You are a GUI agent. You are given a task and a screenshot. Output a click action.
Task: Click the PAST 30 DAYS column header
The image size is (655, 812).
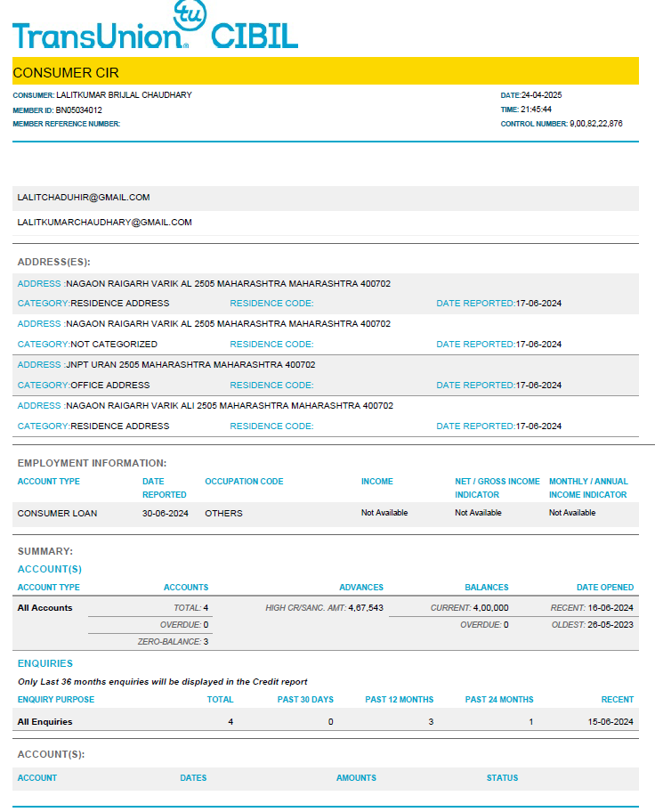pos(305,700)
